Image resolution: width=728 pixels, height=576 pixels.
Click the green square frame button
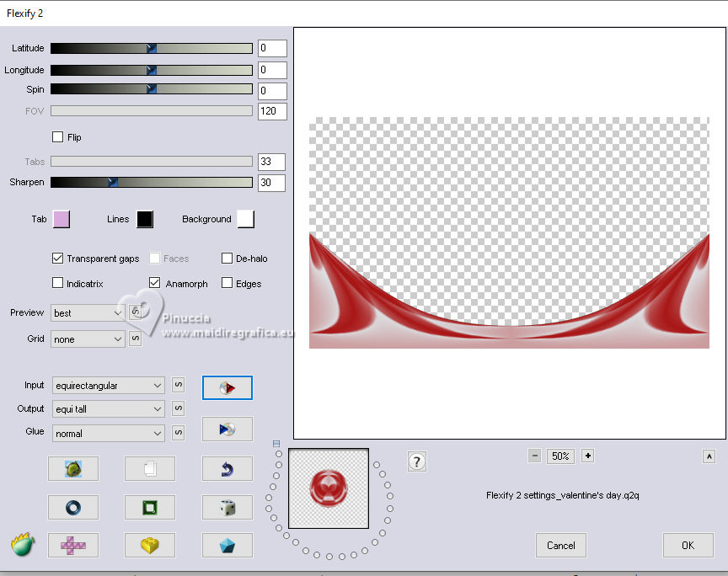(x=150, y=507)
